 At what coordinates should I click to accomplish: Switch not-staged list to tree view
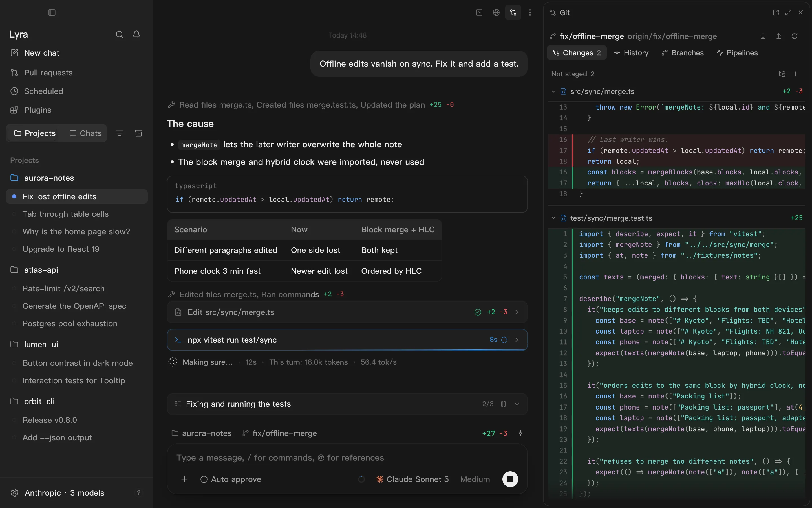[782, 74]
